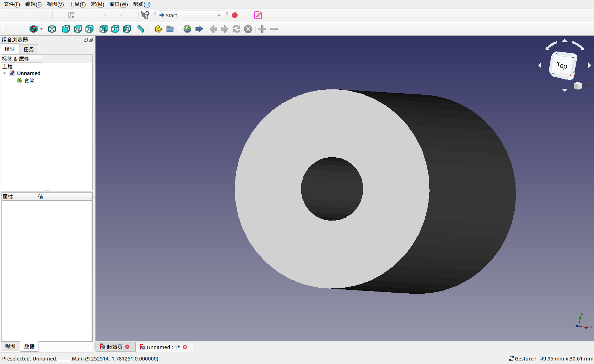This screenshot has width=594, height=364.
Task: Stop loading with the grey X icon
Action: click(x=248, y=29)
